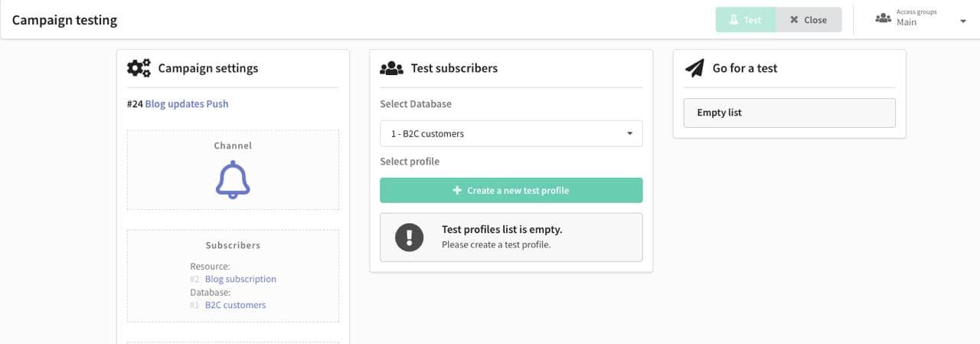The width and height of the screenshot is (980, 344).
Task: Click the plus icon on create profile button
Action: [x=457, y=190]
